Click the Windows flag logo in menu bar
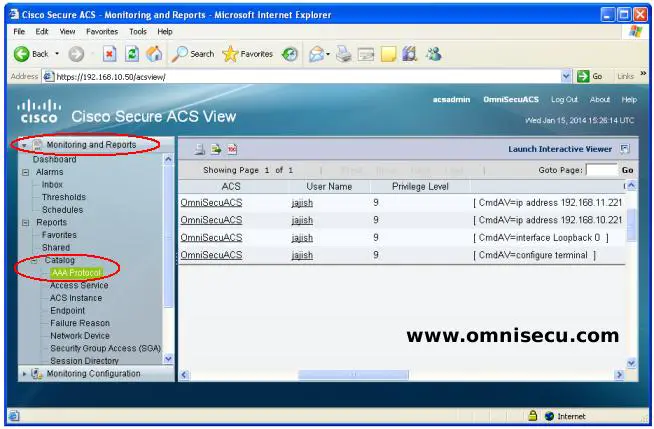The height and width of the screenshot is (429, 654). (x=636, y=32)
